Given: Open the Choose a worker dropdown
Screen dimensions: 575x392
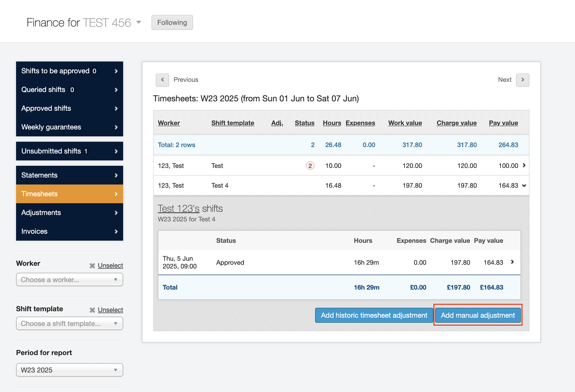Looking at the screenshot, I should click(69, 280).
